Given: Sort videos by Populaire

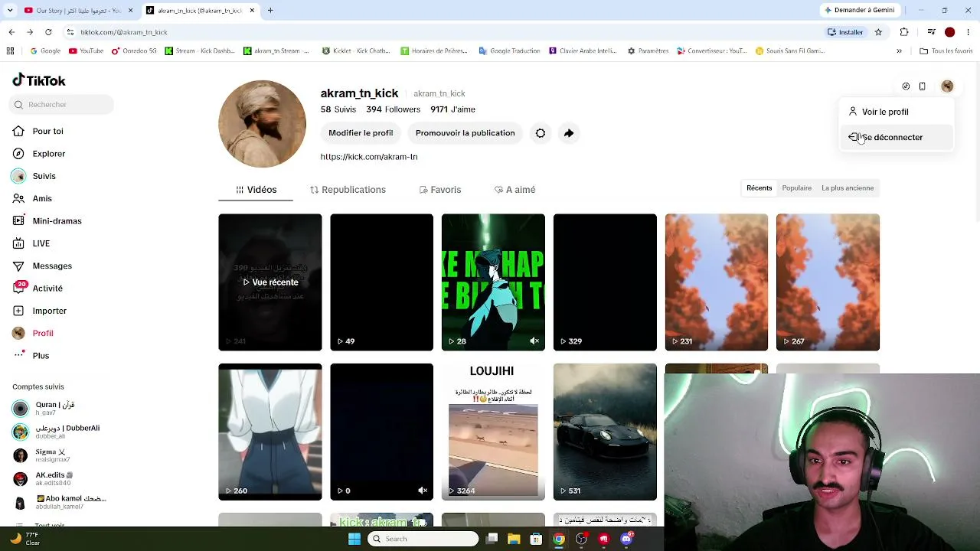Looking at the screenshot, I should 797,188.
